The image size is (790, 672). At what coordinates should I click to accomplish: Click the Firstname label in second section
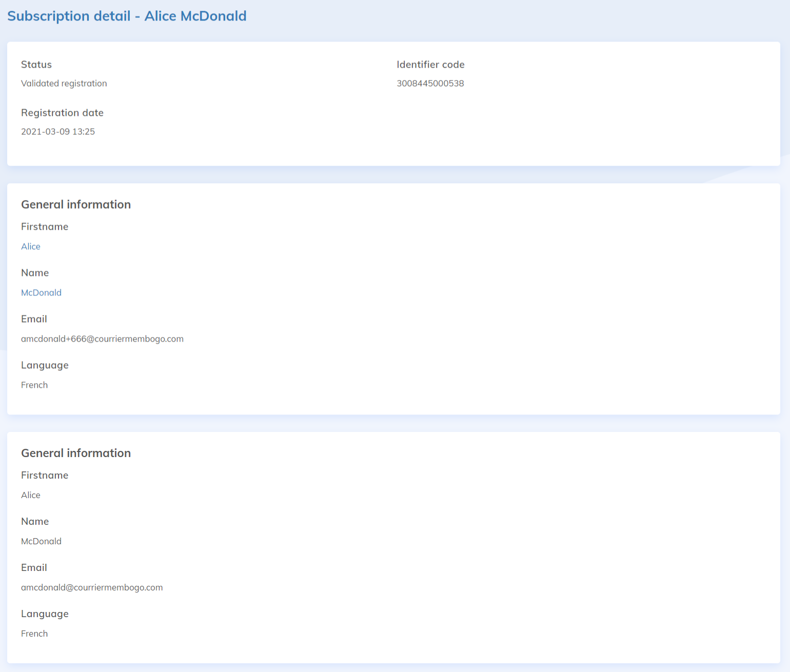tap(45, 475)
